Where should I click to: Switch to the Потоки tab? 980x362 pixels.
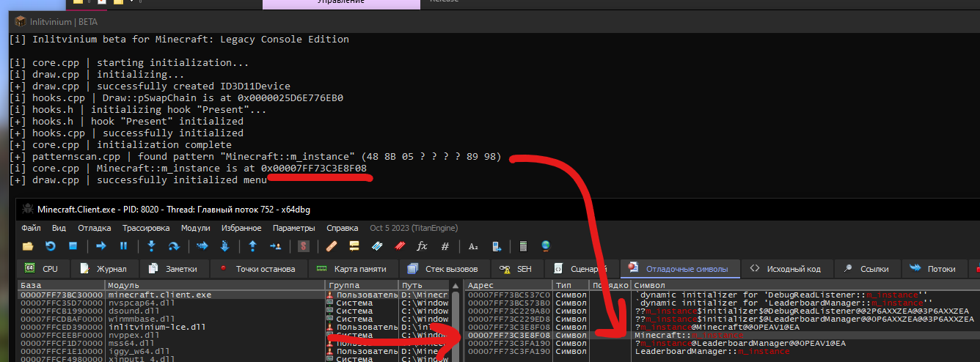[x=936, y=269]
